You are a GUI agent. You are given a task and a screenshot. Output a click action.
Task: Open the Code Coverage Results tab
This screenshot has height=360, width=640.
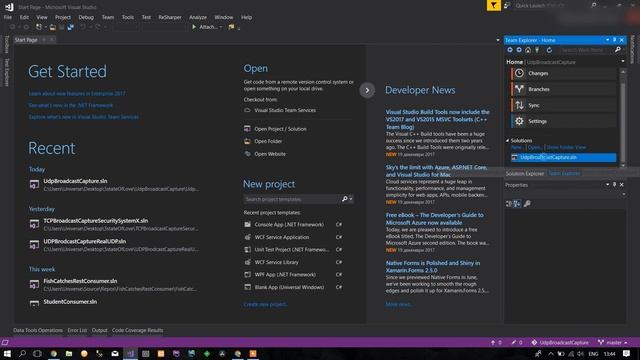(x=138, y=330)
